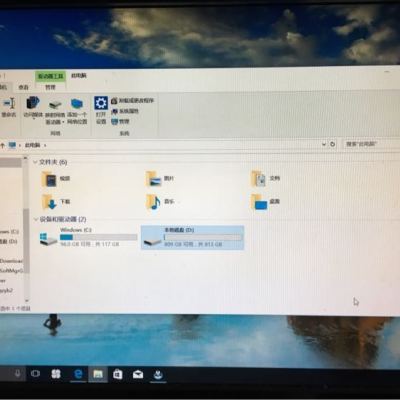Select the Uninstall or change a program option
This screenshot has width=400, height=400.
[133, 100]
